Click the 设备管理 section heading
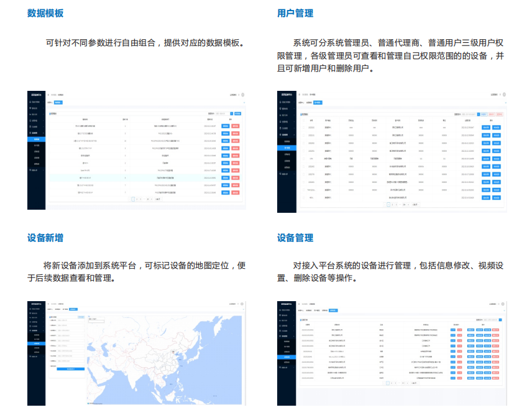Screen dimensions: 532x420 (295, 238)
